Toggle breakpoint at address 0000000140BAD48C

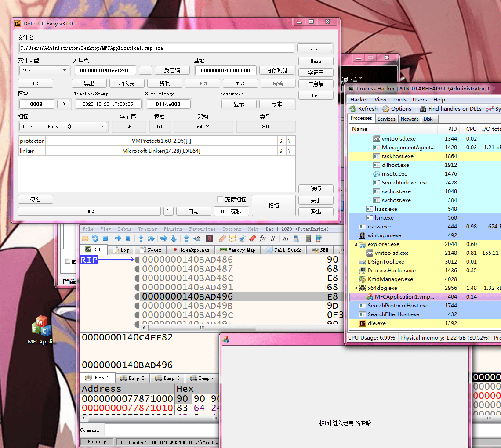(x=137, y=278)
